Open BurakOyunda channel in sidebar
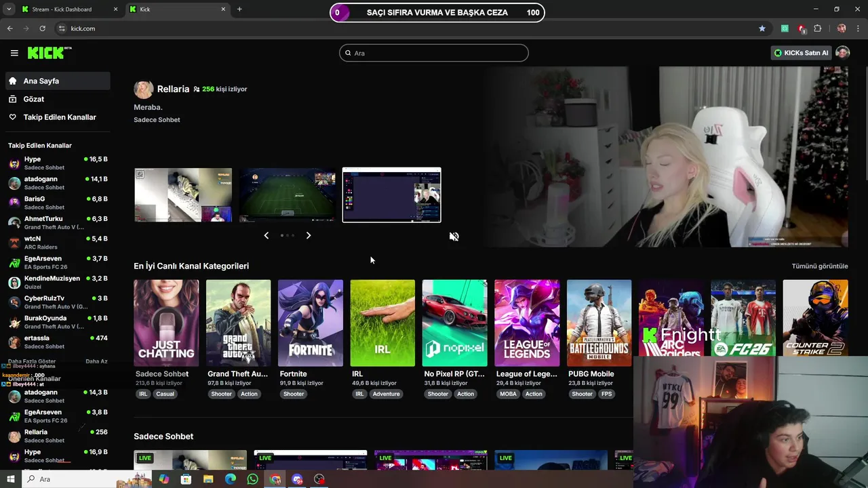This screenshot has height=488, width=868. coord(58,322)
